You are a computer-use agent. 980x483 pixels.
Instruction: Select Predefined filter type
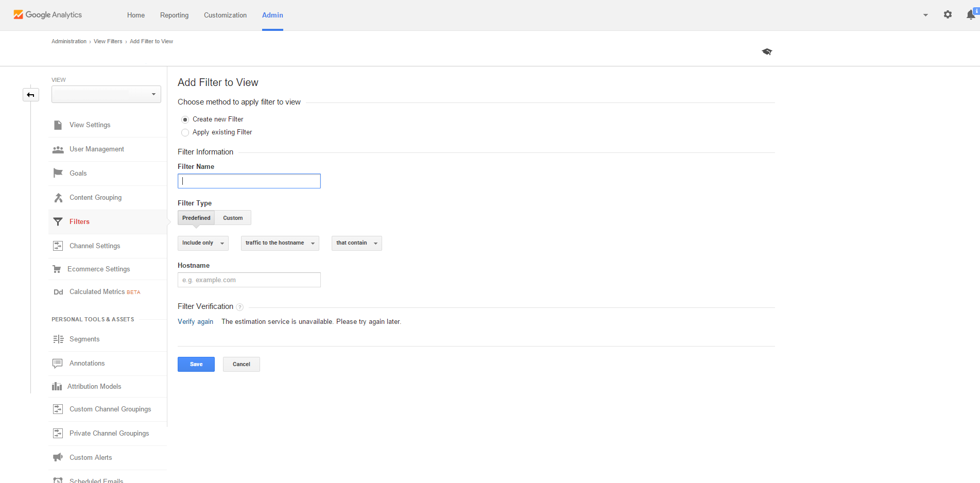click(x=196, y=218)
